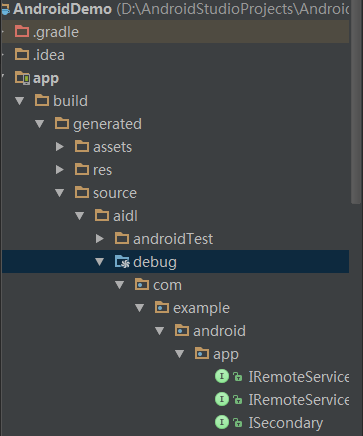Select the first IRemoteService file

pyautogui.click(x=299, y=377)
